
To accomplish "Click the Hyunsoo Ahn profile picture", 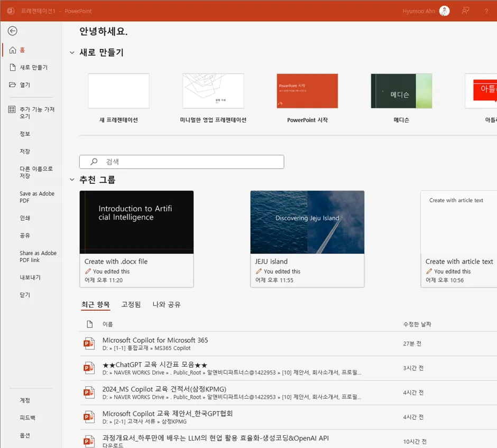I will [x=444, y=11].
